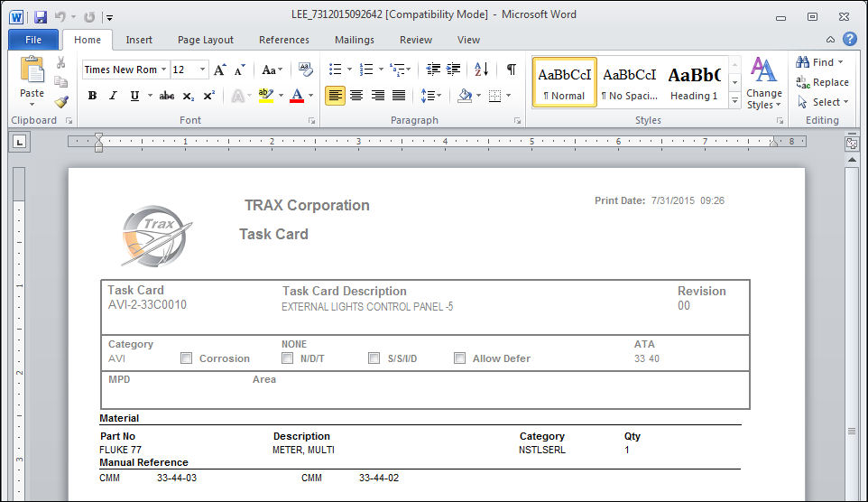
Task: Toggle Bold formatting
Action: (92, 96)
